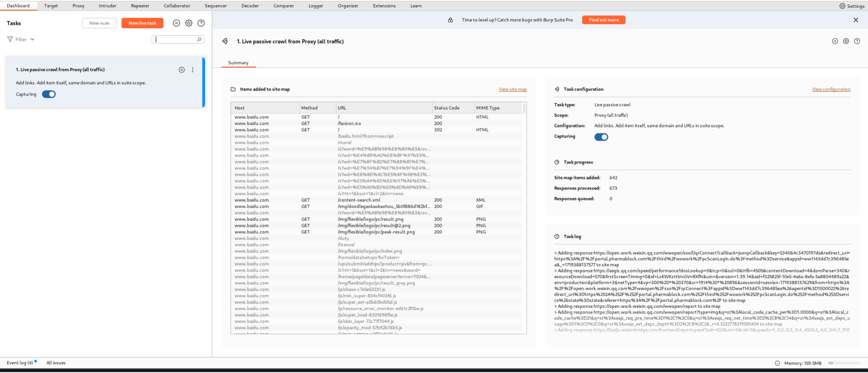Image resolution: width=868 pixels, height=373 pixels.
Task: Open the Extensions tab
Action: click(384, 6)
